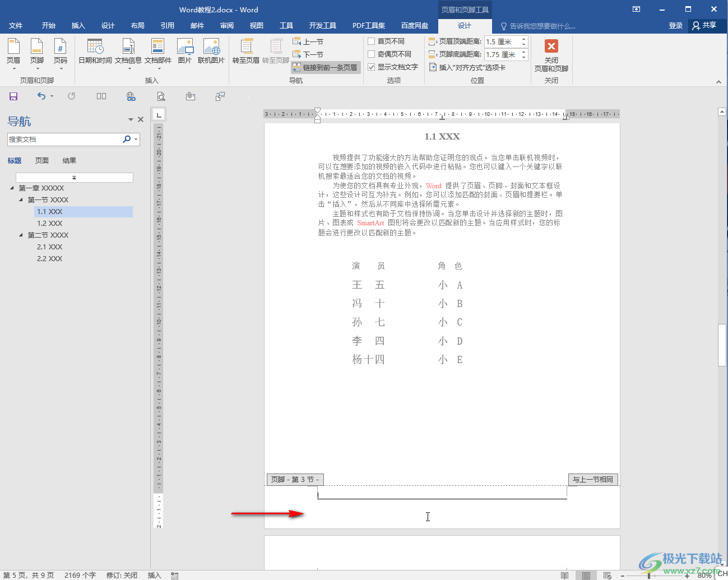
Task: Click the 共享 share button
Action: [x=704, y=26]
